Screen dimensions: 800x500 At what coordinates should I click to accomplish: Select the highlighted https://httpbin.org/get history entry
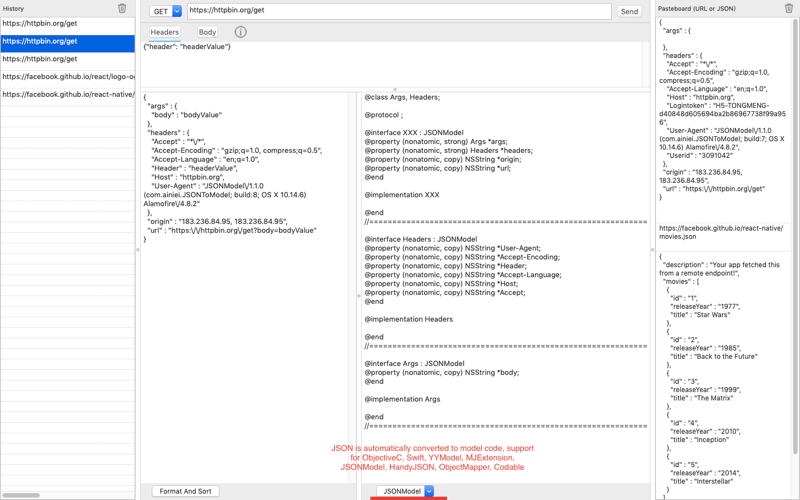[67, 41]
